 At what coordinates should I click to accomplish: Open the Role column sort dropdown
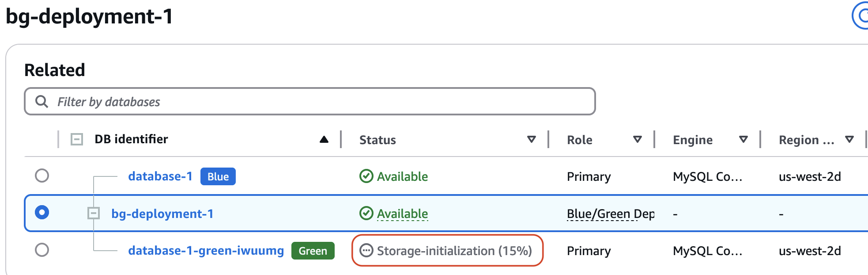point(638,140)
